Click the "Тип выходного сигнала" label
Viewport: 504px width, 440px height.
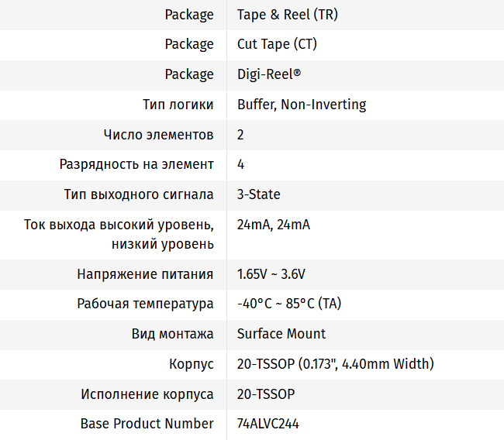click(139, 194)
